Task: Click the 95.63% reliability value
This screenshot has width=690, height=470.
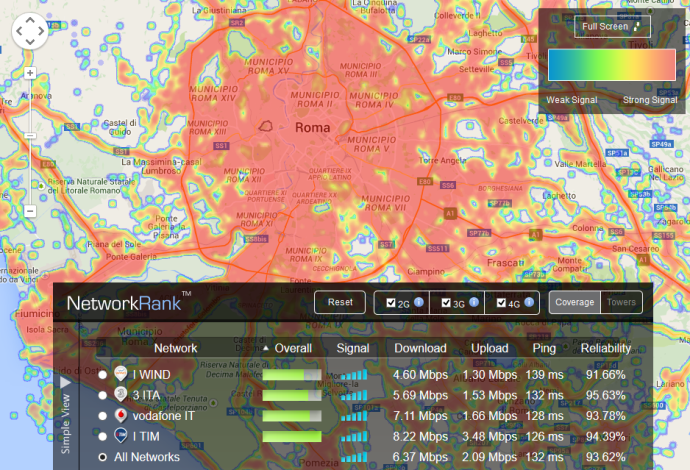Action: tap(606, 395)
